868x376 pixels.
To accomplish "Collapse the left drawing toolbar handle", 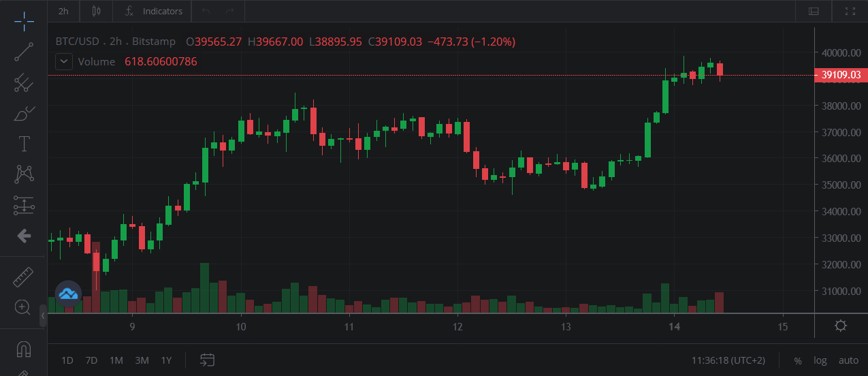I will 43,316.
